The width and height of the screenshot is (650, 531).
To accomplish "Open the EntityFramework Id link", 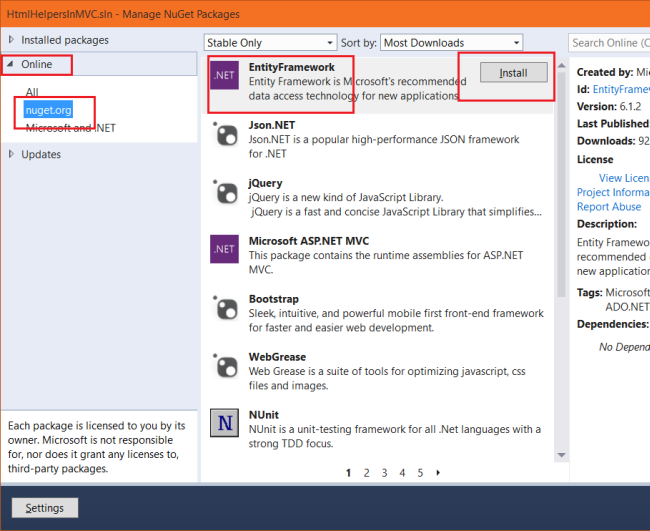I will 621,89.
